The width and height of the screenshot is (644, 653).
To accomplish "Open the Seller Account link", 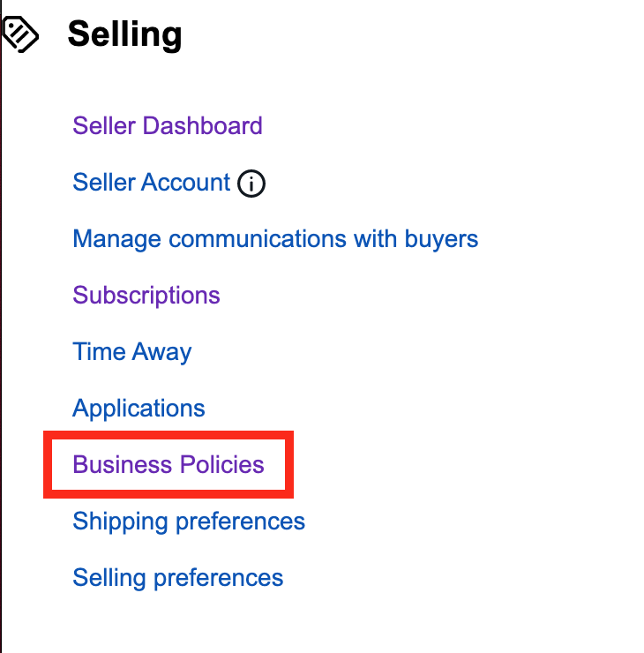I will [x=151, y=182].
